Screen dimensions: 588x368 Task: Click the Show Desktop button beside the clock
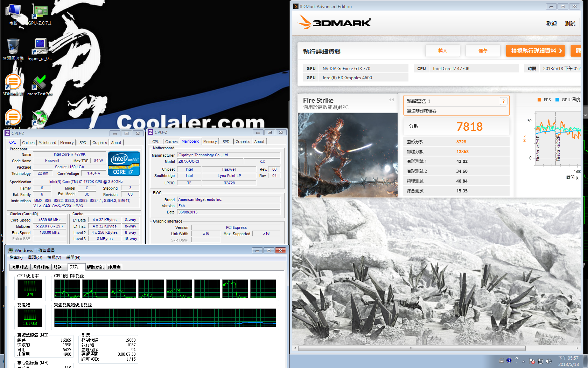(584, 361)
